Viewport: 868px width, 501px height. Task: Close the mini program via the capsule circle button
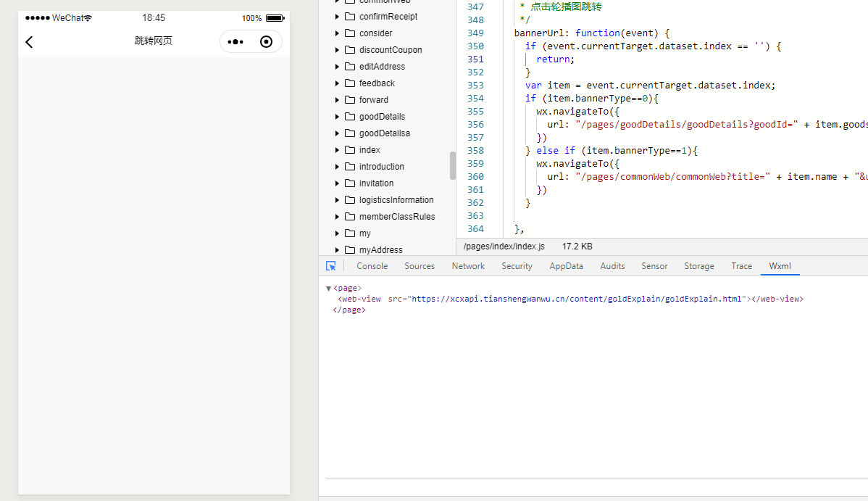pos(266,41)
